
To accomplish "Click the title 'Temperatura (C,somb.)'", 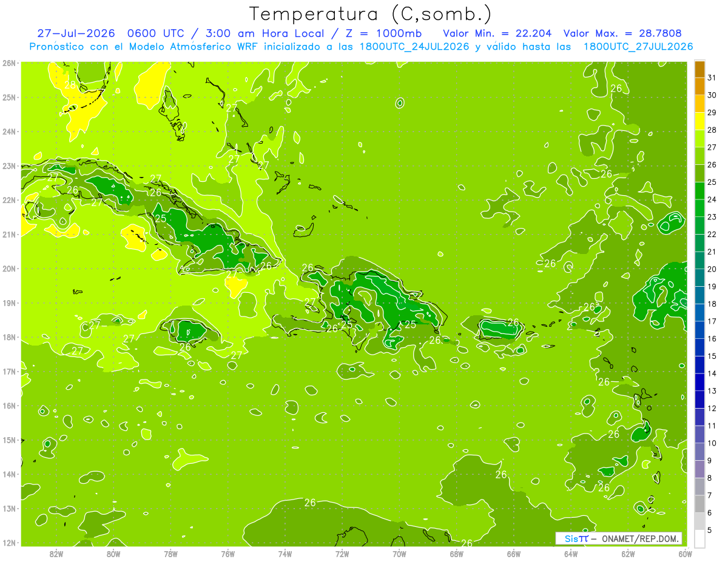I will click(370, 14).
